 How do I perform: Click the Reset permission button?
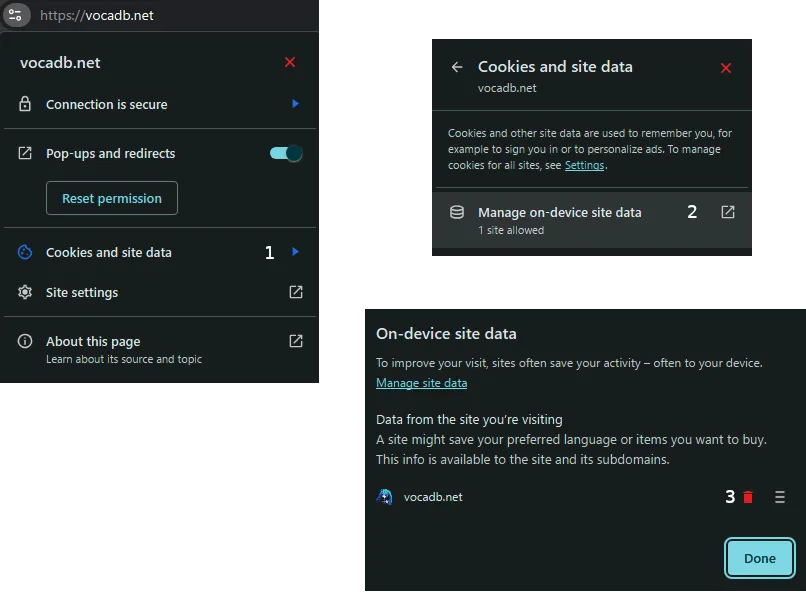pos(111,198)
